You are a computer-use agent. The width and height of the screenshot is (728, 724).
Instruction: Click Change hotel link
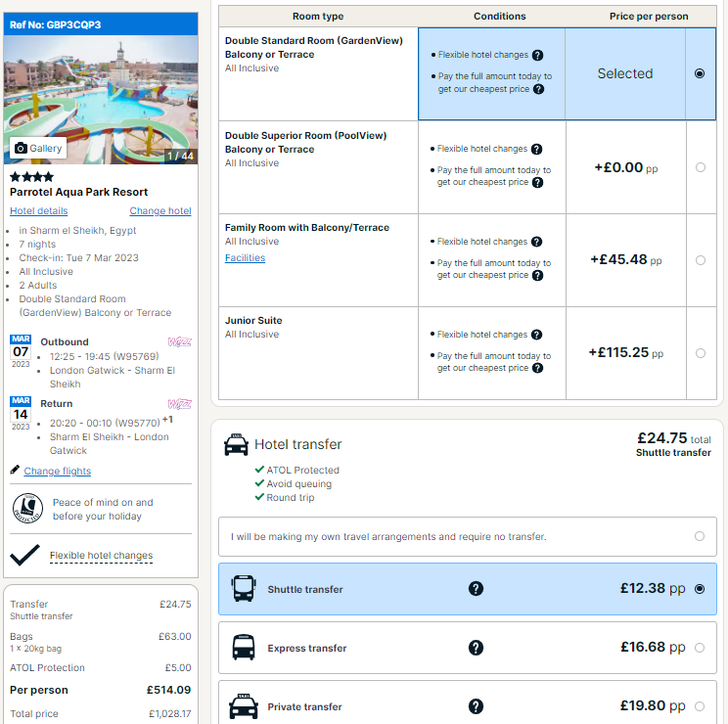tap(160, 210)
